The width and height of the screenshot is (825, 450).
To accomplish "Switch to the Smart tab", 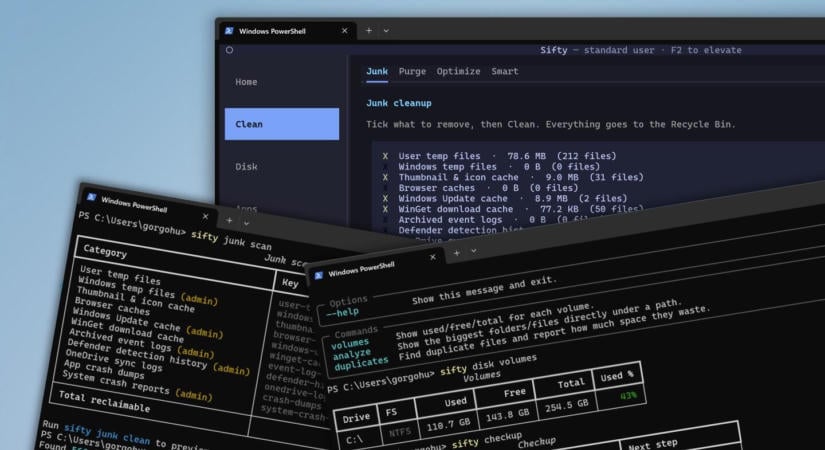I will pyautogui.click(x=505, y=71).
